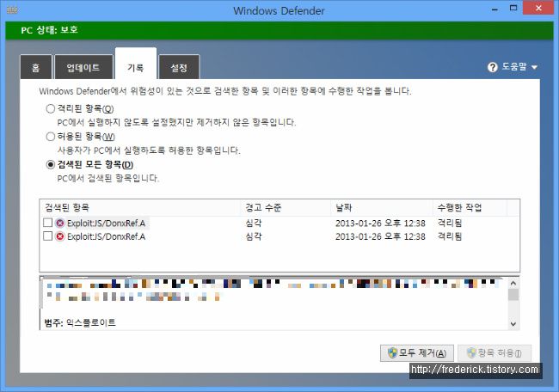Click the details pane scroll up arrow
The image size is (559, 392).
513,284
